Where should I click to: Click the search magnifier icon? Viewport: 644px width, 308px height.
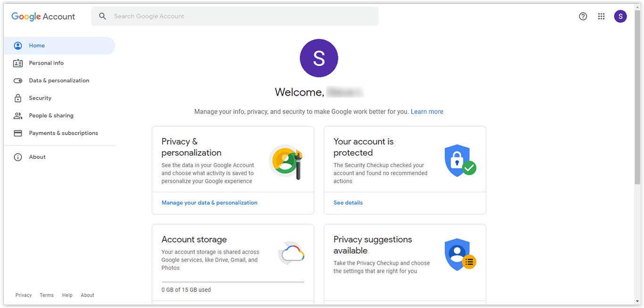coord(102,16)
